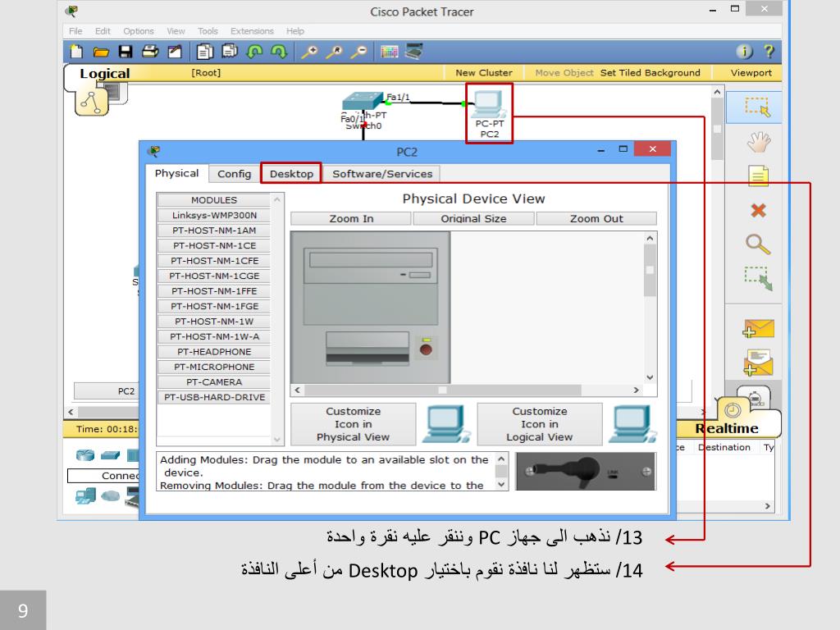Click the Help question mark icon
Image resolution: width=840 pixels, height=630 pixels.
pyautogui.click(x=769, y=52)
